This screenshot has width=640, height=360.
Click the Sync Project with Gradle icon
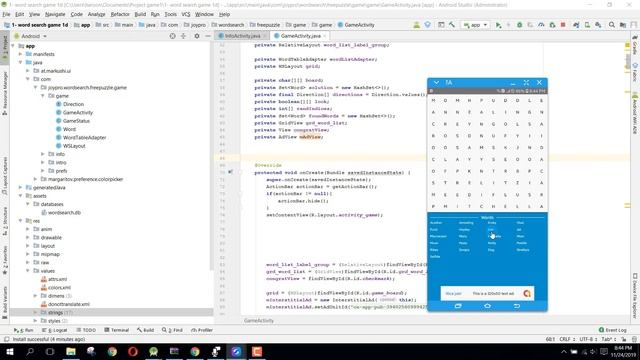(576, 25)
